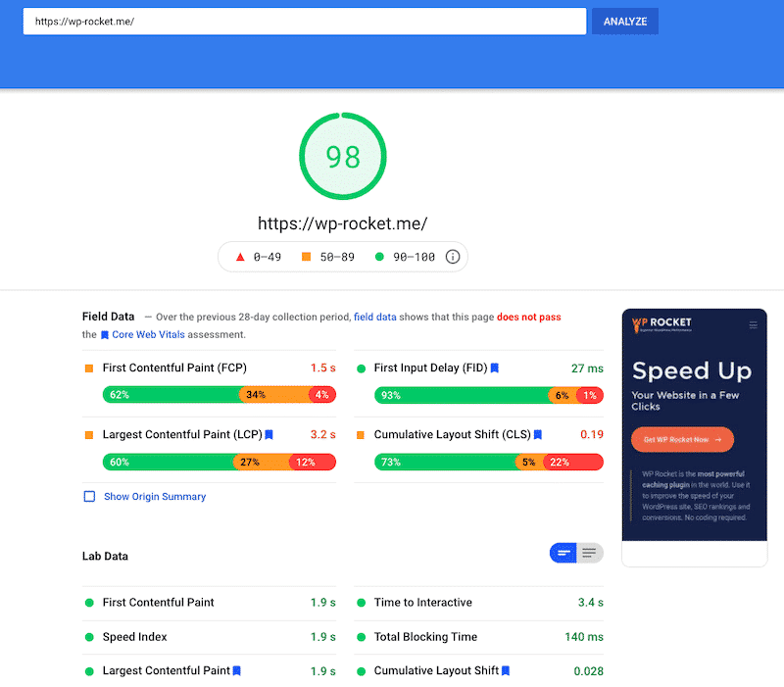This screenshot has height=687, width=784.
Task: Click the info icon beside the score legend
Action: (x=452, y=256)
